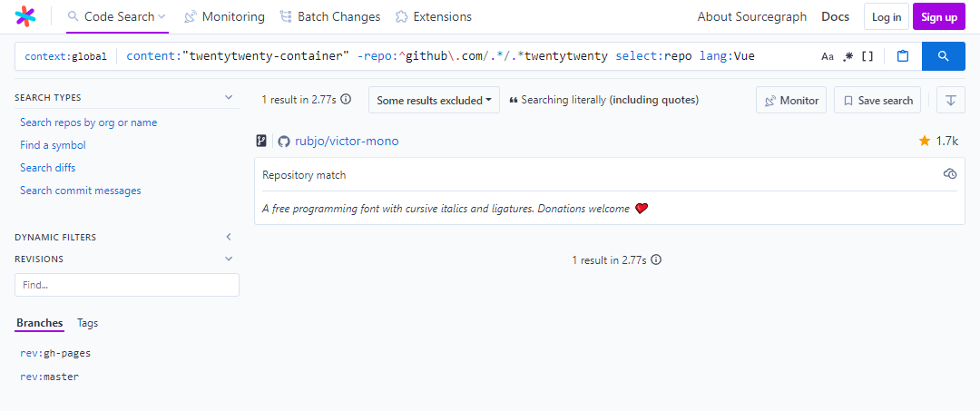This screenshot has height=411, width=980.
Task: Click the revisions Find input field
Action: pyautogui.click(x=127, y=285)
